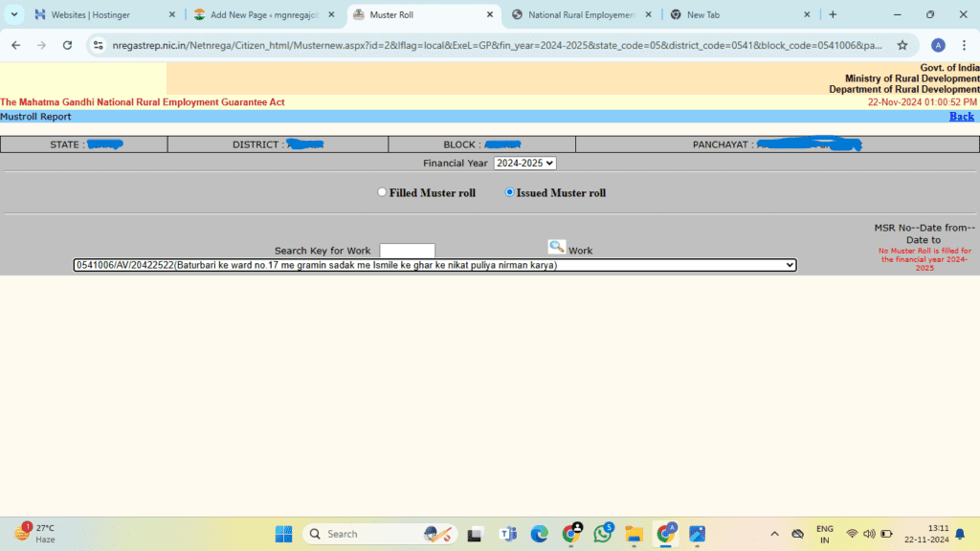The height and width of the screenshot is (551, 980).
Task: Open File Explorer from the taskbar
Action: tap(633, 534)
